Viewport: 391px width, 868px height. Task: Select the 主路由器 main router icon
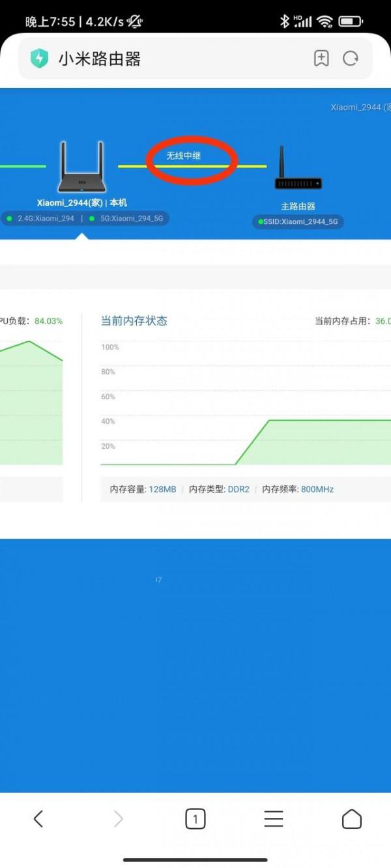pyautogui.click(x=298, y=168)
